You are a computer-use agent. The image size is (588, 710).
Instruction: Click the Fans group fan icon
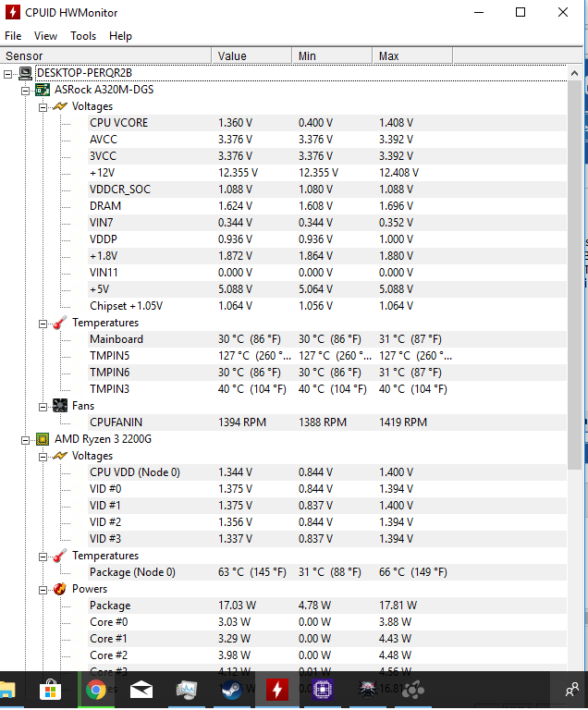(60, 406)
